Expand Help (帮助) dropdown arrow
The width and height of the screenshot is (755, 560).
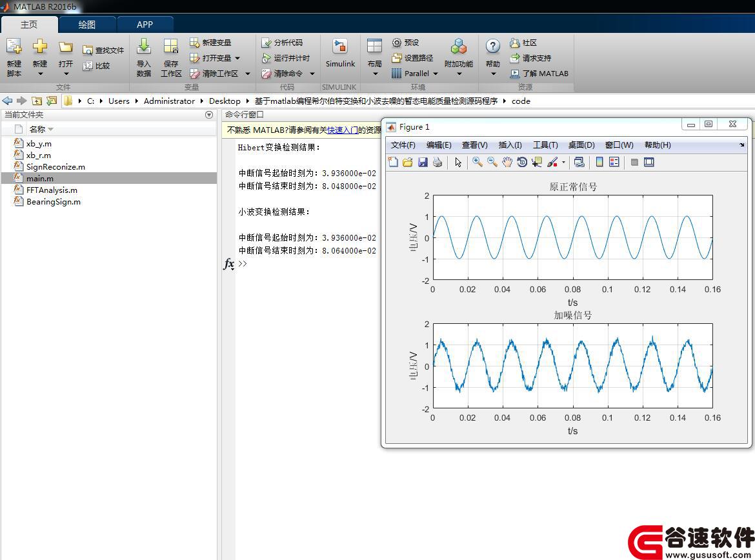point(492,74)
